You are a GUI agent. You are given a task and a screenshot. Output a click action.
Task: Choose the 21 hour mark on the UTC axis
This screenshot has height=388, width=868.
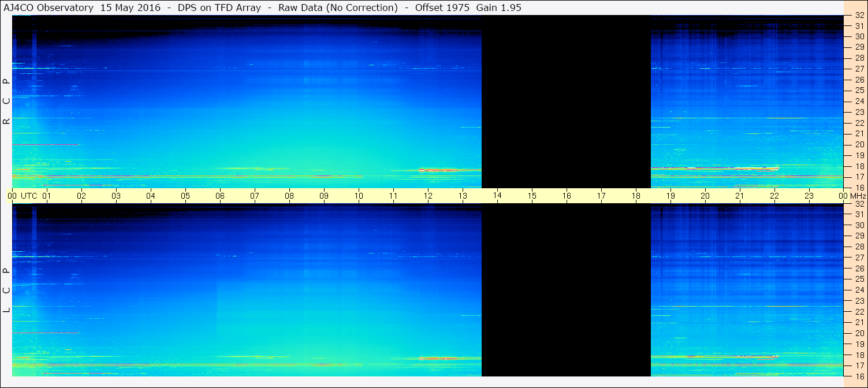(740, 196)
